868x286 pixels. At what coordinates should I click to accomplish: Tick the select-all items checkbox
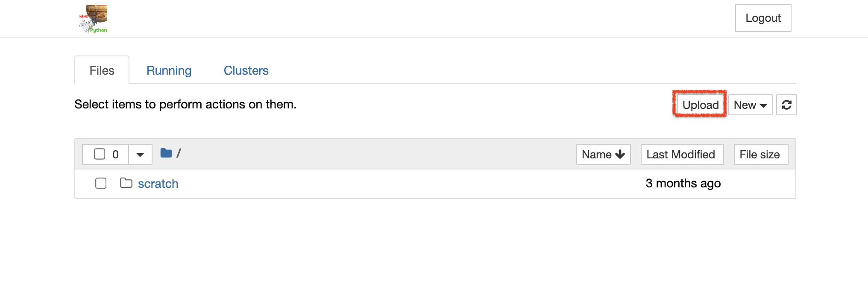point(100,154)
